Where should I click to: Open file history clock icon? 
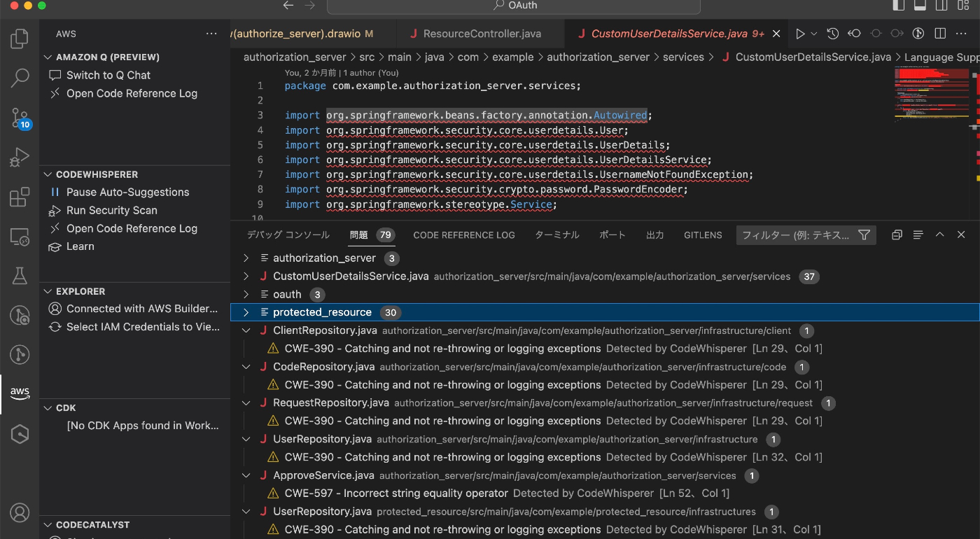[x=832, y=34]
